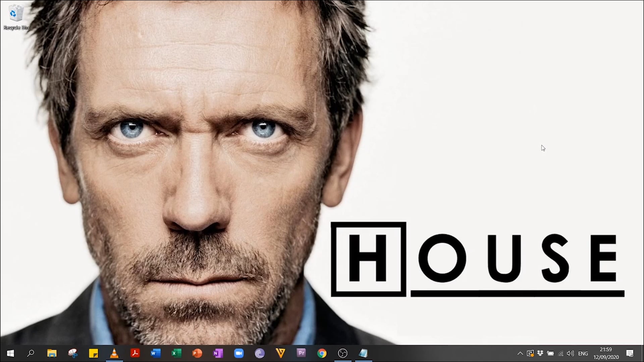This screenshot has height=362, width=644.
Task: Show hidden system tray icons
Action: [520, 353]
